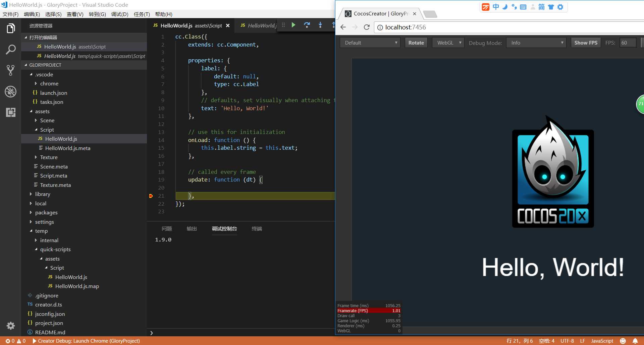Open creator.d.ts in the explorer
This screenshot has height=345, width=644.
(x=48, y=305)
